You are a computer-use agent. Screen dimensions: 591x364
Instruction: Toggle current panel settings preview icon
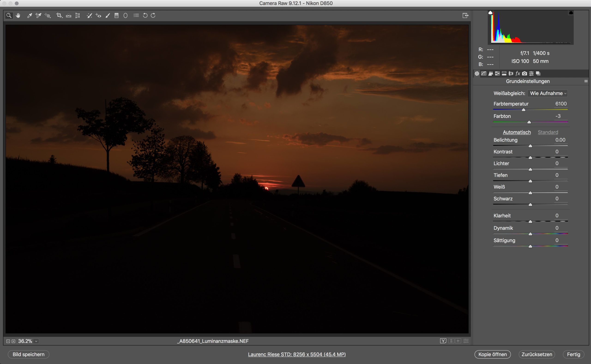(466, 341)
